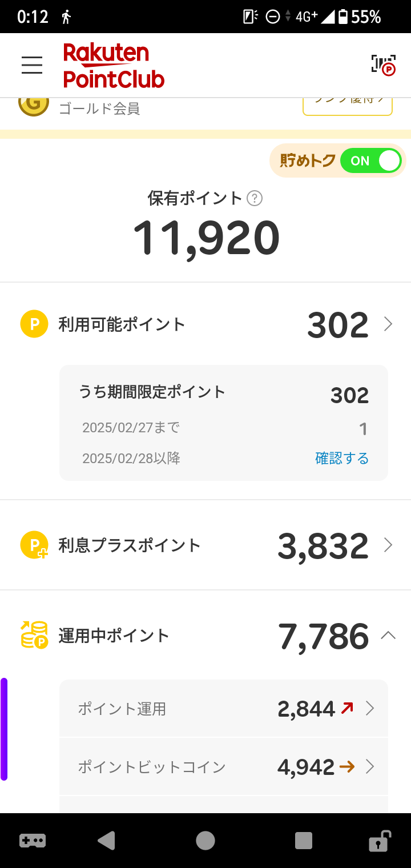Collapse the 運用中ポイント section
The width and height of the screenshot is (411, 868).
click(388, 636)
